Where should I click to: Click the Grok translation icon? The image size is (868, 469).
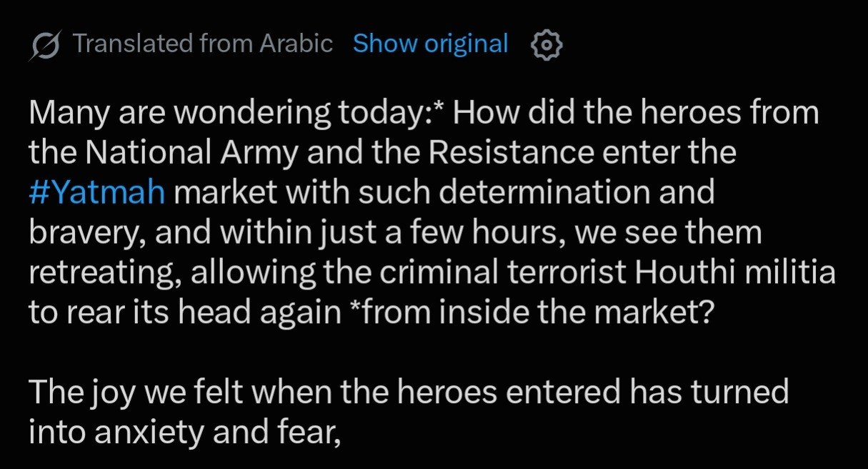click(45, 46)
